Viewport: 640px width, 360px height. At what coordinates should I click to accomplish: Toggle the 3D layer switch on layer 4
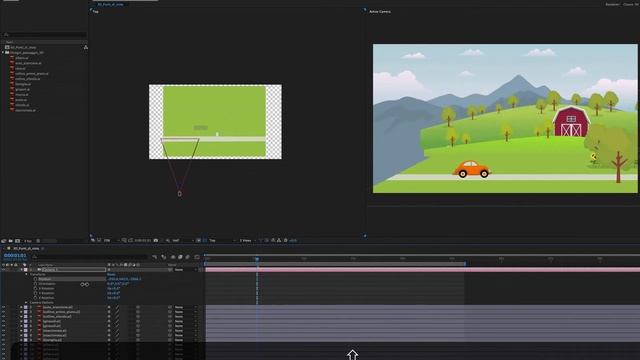(138, 317)
